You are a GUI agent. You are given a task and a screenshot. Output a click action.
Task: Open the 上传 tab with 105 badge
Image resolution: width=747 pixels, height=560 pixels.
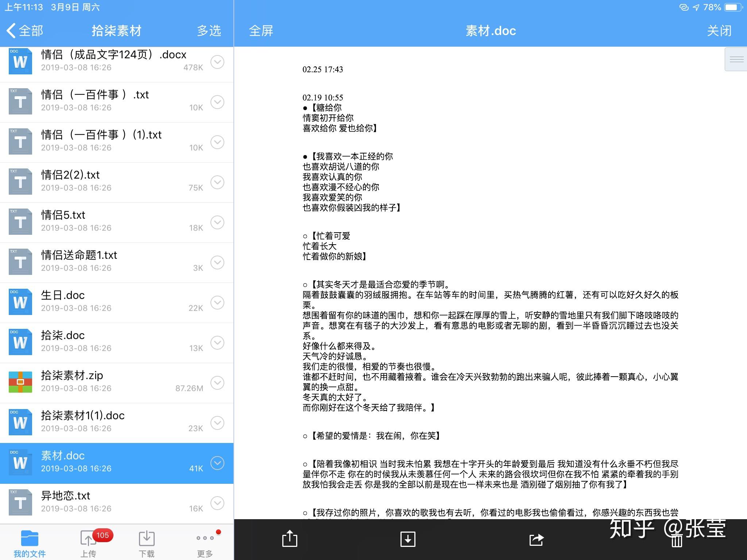[x=88, y=544]
